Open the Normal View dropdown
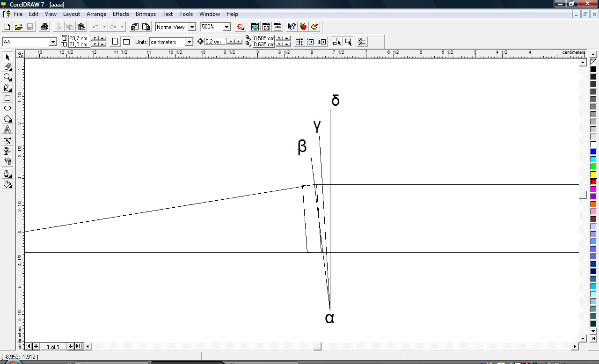The height and width of the screenshot is (364, 599). point(192,27)
